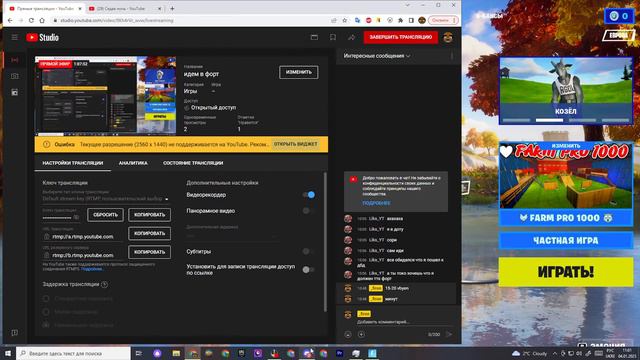Viewport: 640px width, 360px height.
Task: Open the Windows Start menu
Action: click(x=8, y=353)
